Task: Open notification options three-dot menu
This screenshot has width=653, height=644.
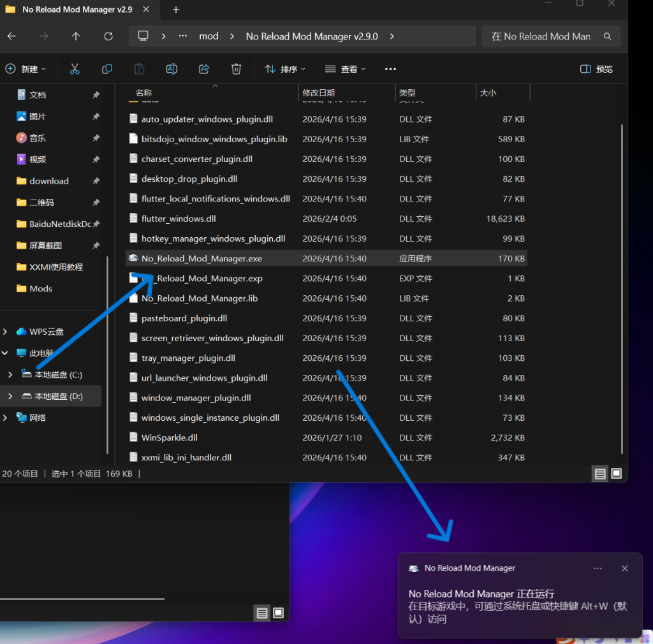Action: click(x=598, y=569)
